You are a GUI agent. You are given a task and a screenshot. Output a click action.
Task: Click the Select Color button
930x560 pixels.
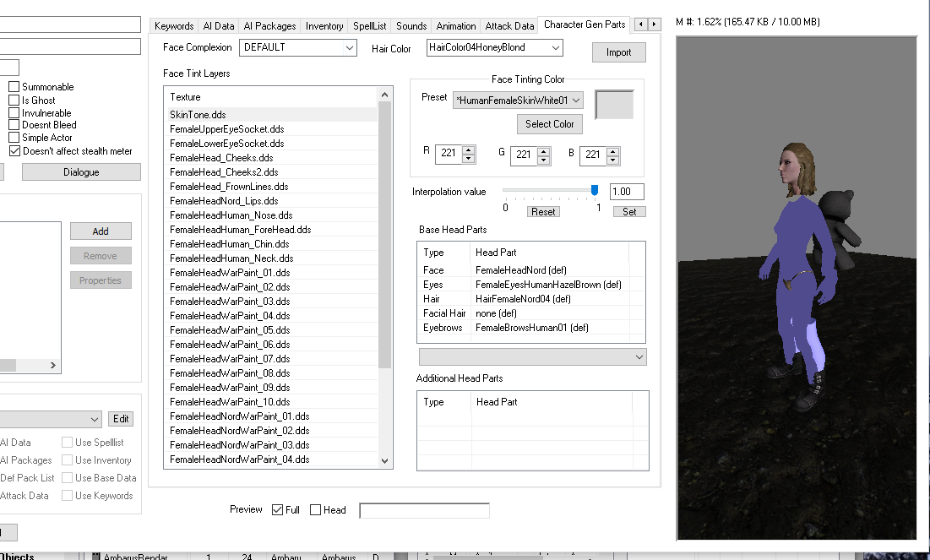(549, 124)
